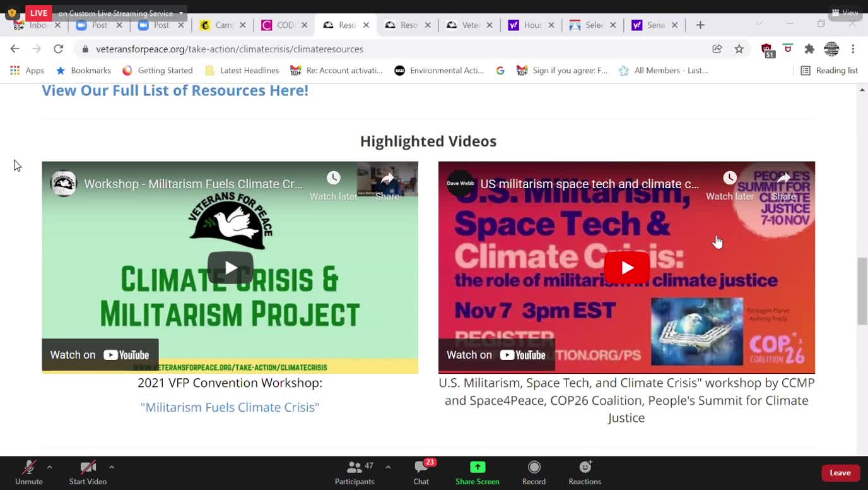Open the Sign if you agree bookmark

(x=562, y=71)
